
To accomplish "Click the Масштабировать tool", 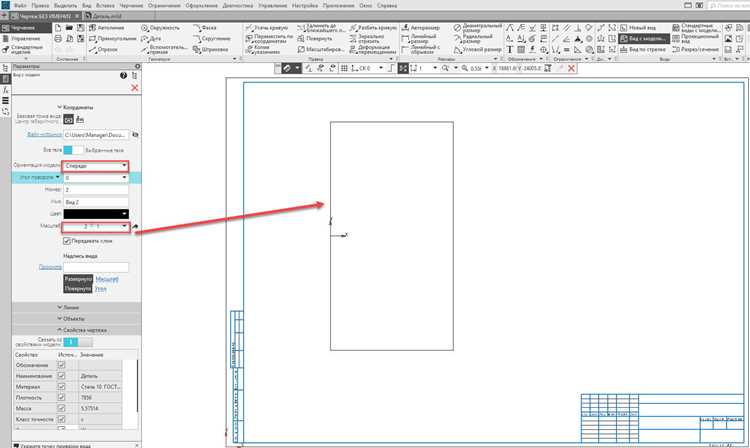I will click(x=320, y=49).
